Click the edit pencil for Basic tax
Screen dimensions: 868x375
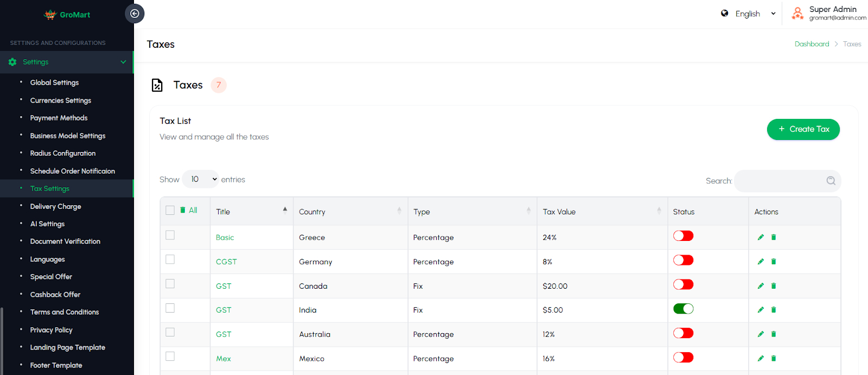tap(761, 237)
